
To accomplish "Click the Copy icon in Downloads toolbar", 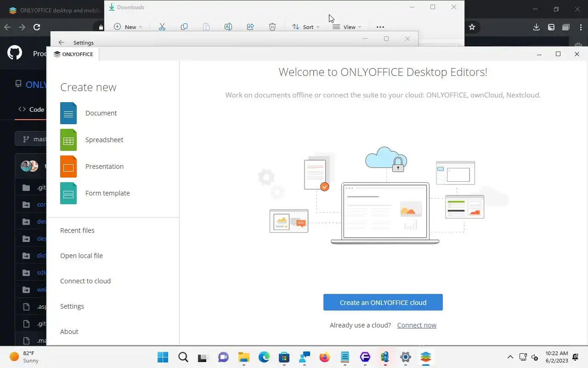I will pos(184,27).
